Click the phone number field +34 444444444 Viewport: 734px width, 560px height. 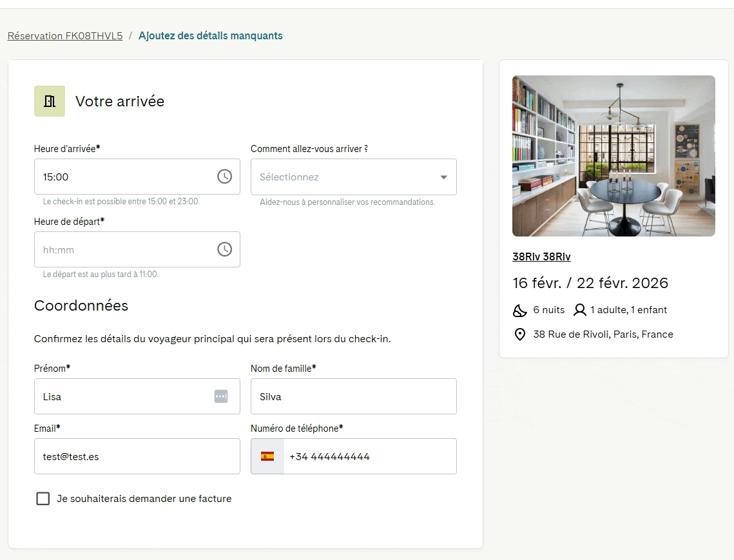370,456
